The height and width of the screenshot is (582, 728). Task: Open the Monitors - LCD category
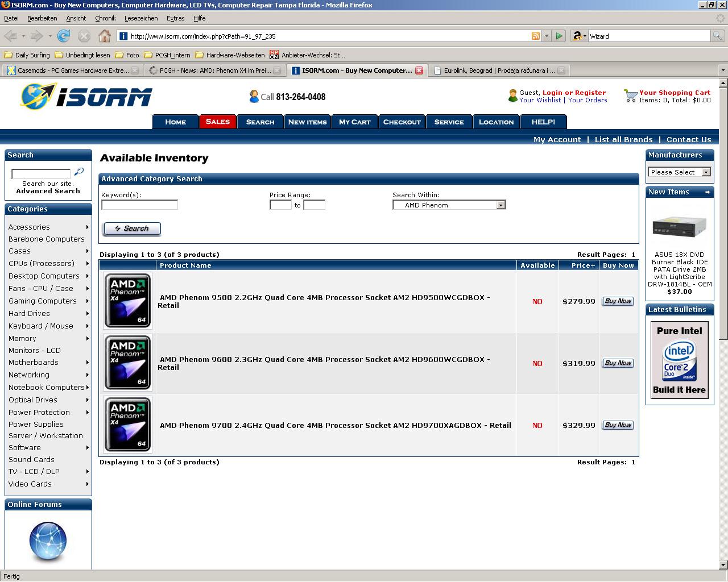pyautogui.click(x=34, y=350)
